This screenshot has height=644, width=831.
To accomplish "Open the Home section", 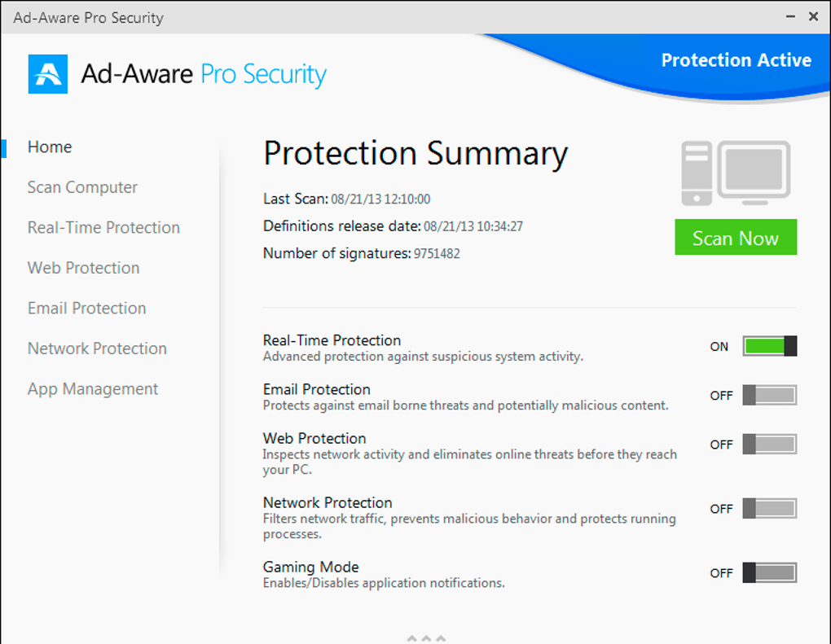I will pyautogui.click(x=50, y=147).
